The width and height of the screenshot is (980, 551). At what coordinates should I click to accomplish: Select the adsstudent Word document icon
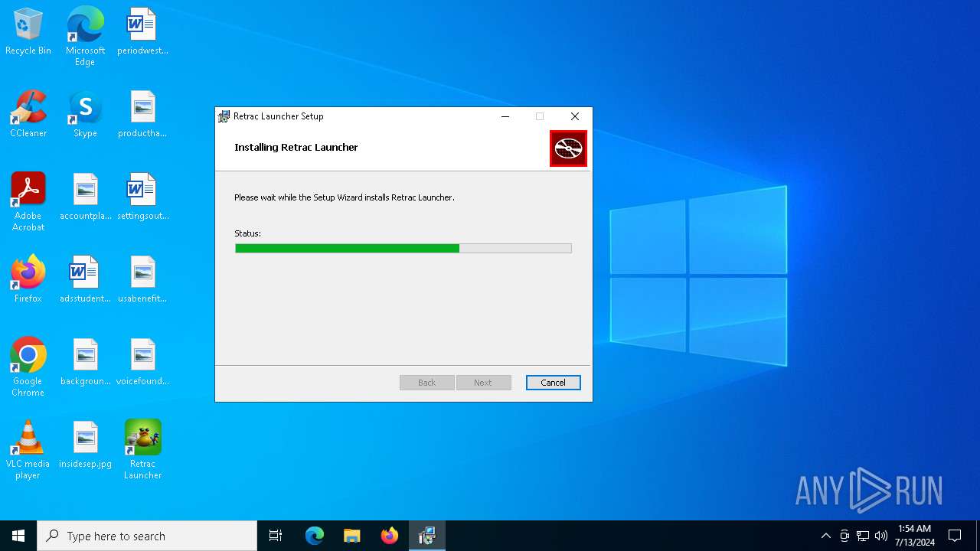coord(85,279)
